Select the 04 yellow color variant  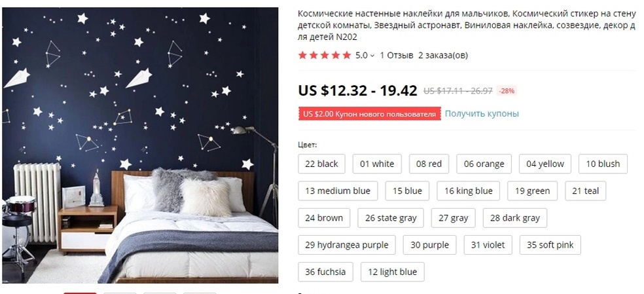[545, 164]
